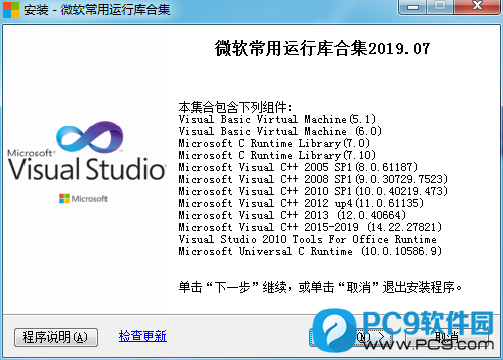Viewport: 503px width, 360px height.
Task: Click the Visual C++ 2012 up4 line
Action: [301, 203]
